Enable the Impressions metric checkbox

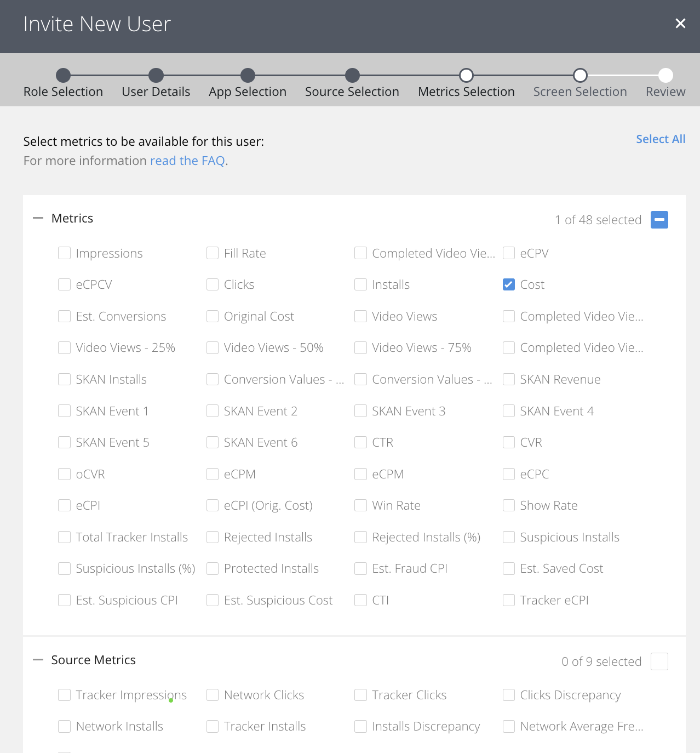click(65, 253)
